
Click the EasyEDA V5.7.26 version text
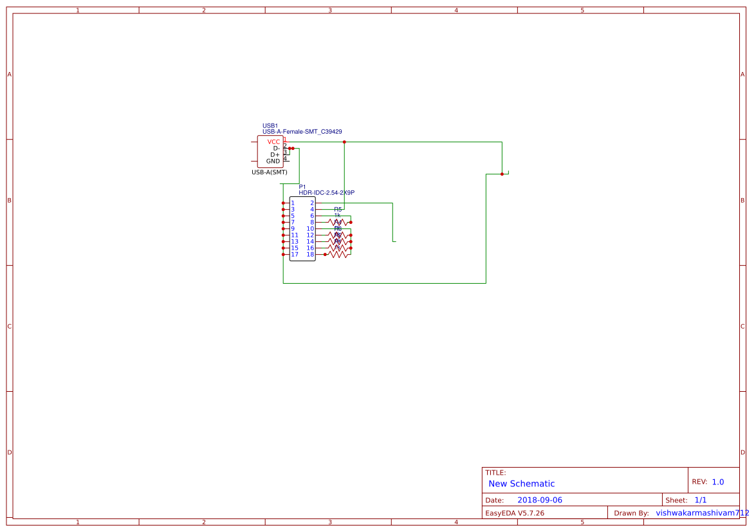coord(515,513)
